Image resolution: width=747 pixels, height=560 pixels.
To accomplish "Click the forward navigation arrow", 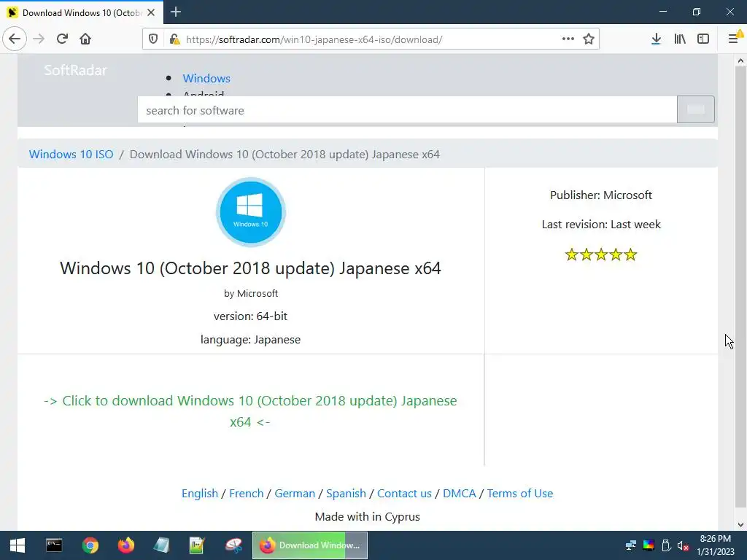I will 39,39.
